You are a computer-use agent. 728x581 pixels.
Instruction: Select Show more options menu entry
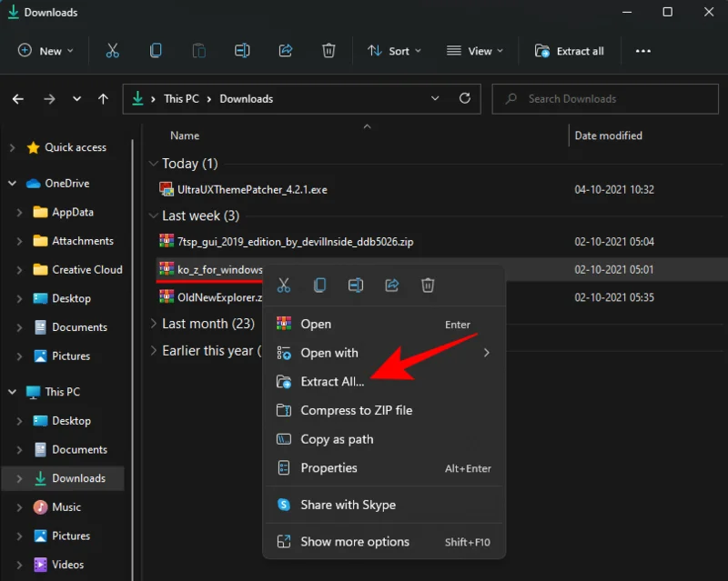[355, 542]
